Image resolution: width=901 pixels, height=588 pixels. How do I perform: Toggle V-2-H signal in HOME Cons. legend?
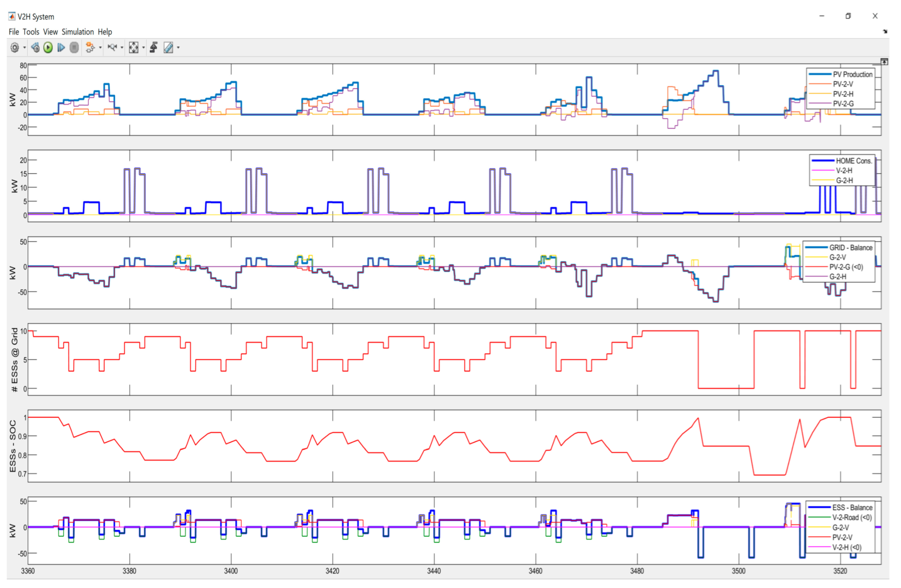tap(844, 171)
